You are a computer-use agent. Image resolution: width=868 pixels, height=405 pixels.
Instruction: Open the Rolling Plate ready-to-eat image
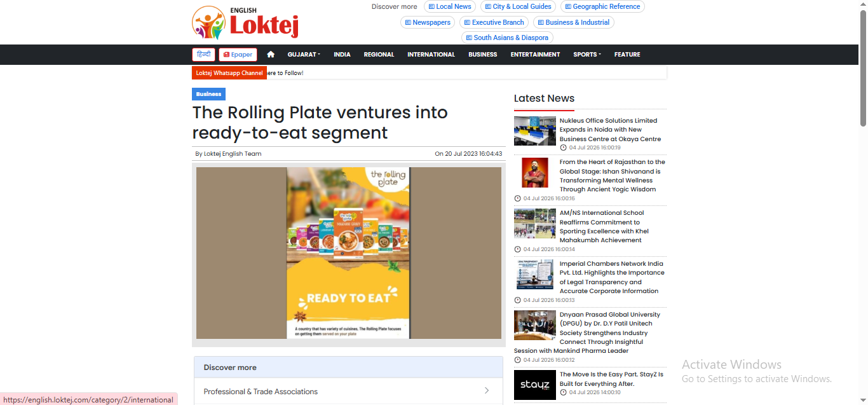[348, 253]
